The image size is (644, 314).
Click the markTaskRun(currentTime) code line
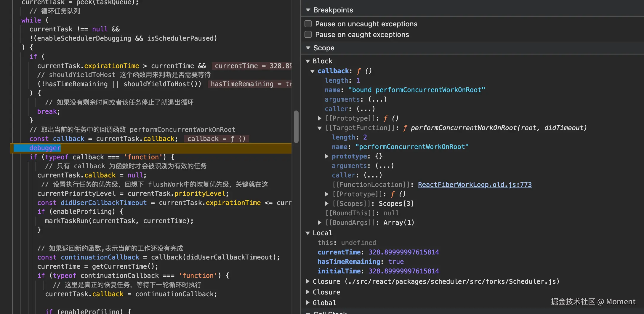tap(119, 221)
